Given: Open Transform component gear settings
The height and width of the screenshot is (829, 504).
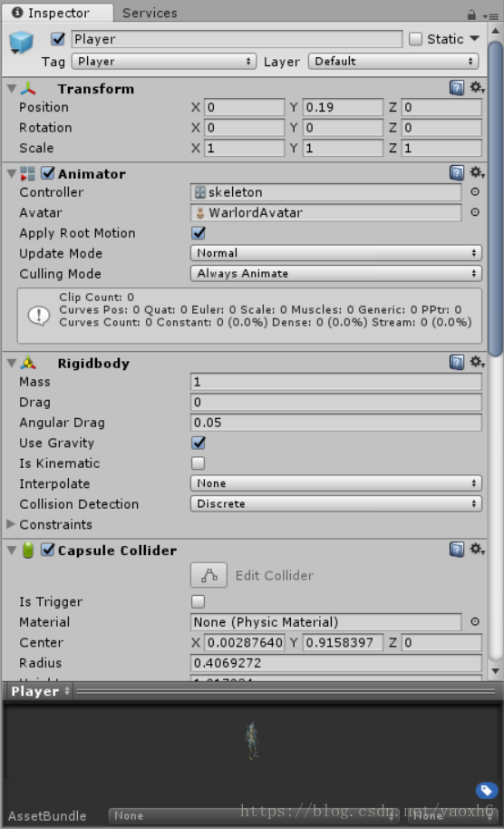Looking at the screenshot, I should [477, 87].
